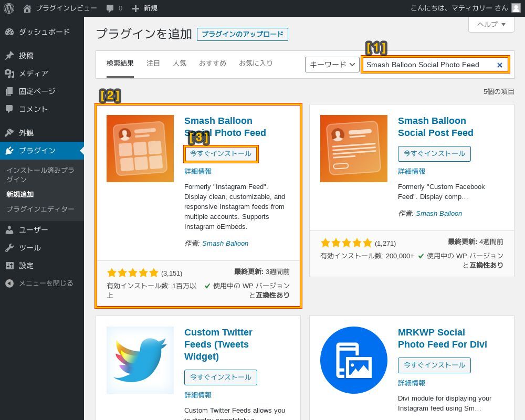
Task: Open Smash Balloon author link under Post Feed
Action: pyautogui.click(x=439, y=214)
